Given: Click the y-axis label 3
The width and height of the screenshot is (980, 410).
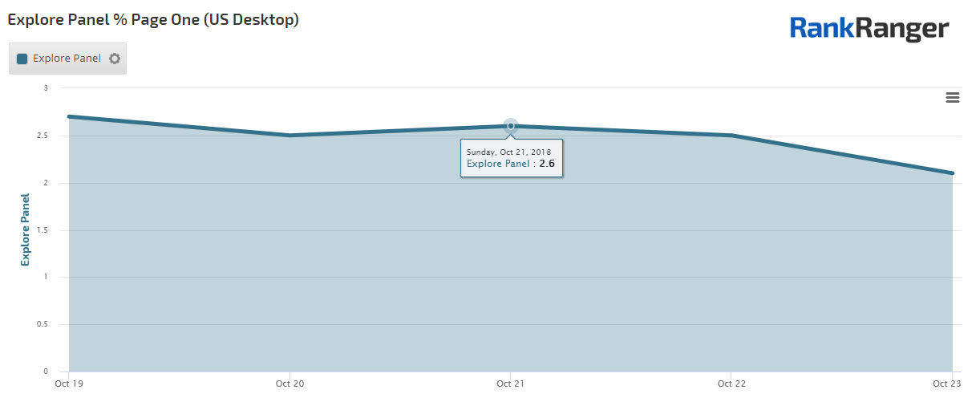Looking at the screenshot, I should 46,88.
